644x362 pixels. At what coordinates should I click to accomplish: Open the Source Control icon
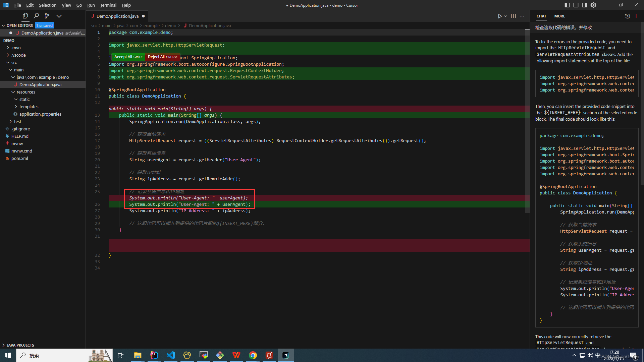tap(47, 16)
